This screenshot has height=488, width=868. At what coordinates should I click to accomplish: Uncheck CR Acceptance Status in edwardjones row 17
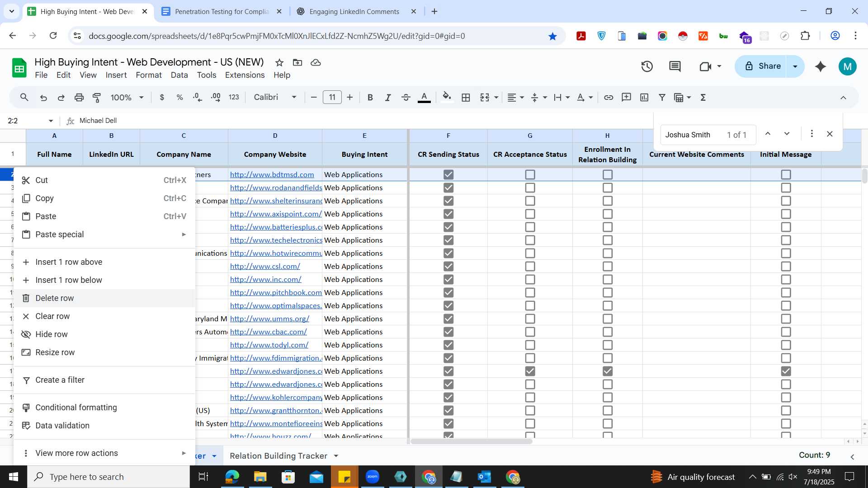coord(530,371)
